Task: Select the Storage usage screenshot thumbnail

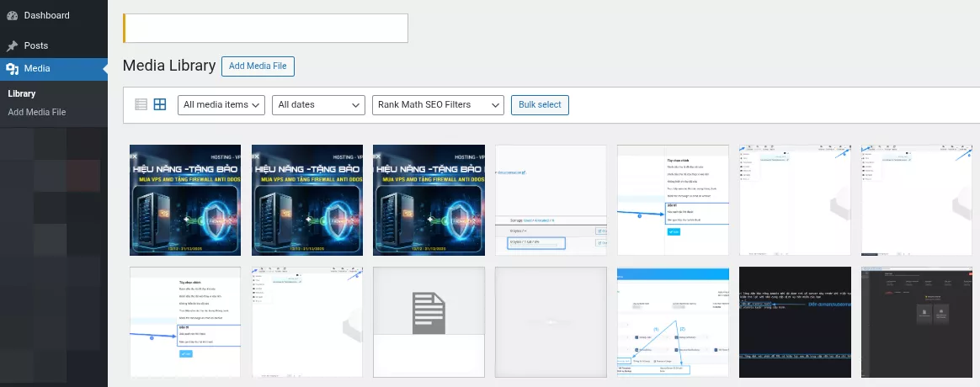Action: (x=551, y=200)
